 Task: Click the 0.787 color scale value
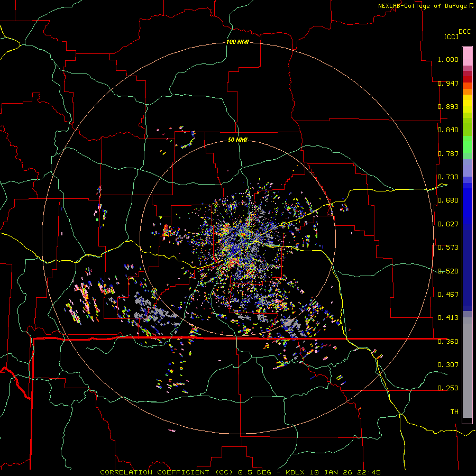[x=448, y=153]
